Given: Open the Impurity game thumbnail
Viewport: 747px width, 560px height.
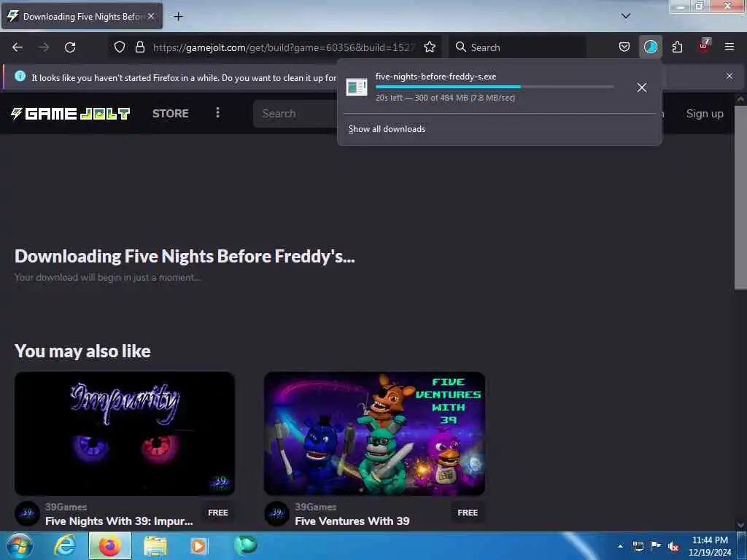Looking at the screenshot, I should (x=125, y=434).
